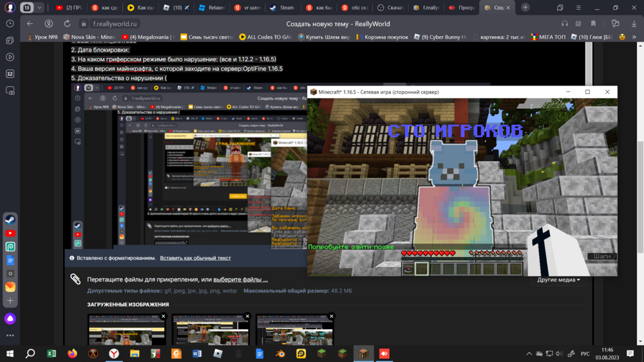Add page to bookmarks with bookmark icon
This screenshot has width=644, height=362.
pyautogui.click(x=593, y=24)
